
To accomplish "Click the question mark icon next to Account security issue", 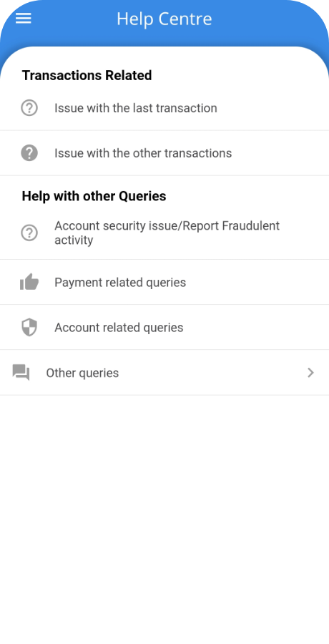I will pos(29,233).
